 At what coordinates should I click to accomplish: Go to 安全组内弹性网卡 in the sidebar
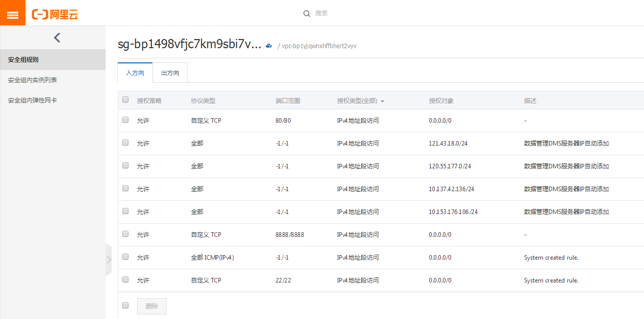(x=33, y=100)
